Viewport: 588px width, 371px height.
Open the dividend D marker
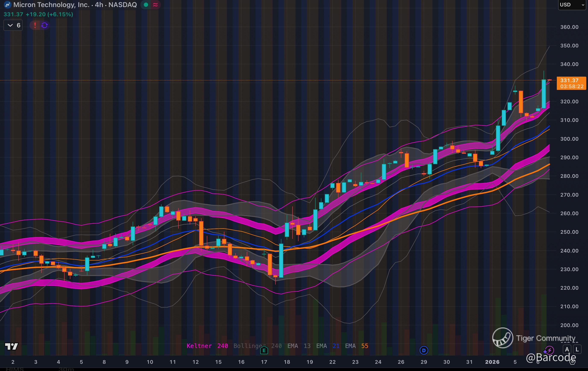pos(424,351)
